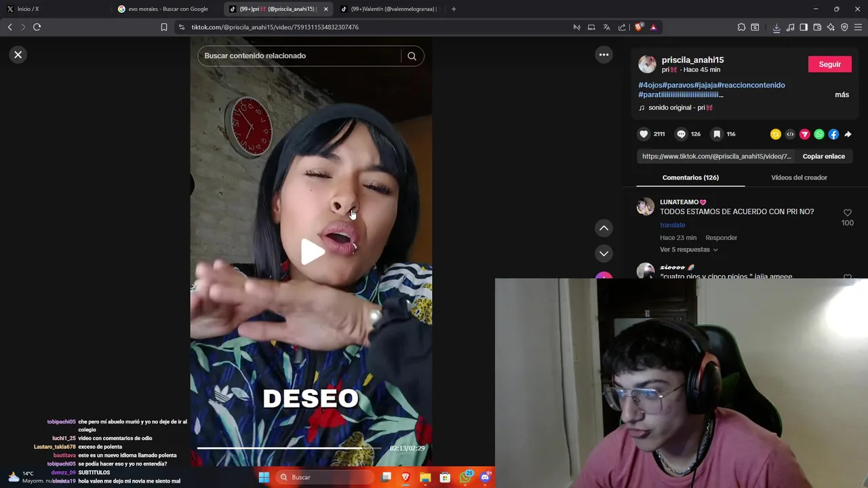The image size is (868, 488).
Task: Open priscila_anahi15 profile name link
Action: (x=693, y=60)
